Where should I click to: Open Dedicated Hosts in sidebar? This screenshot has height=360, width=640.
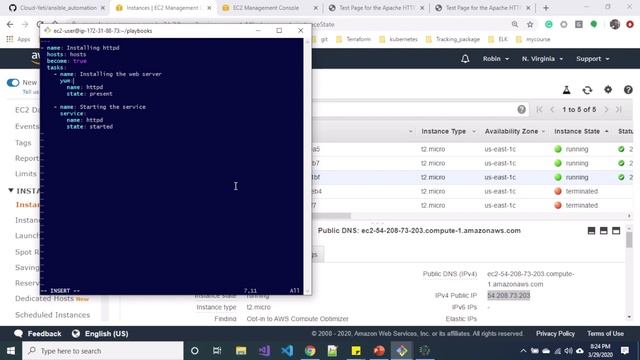[x=44, y=298]
